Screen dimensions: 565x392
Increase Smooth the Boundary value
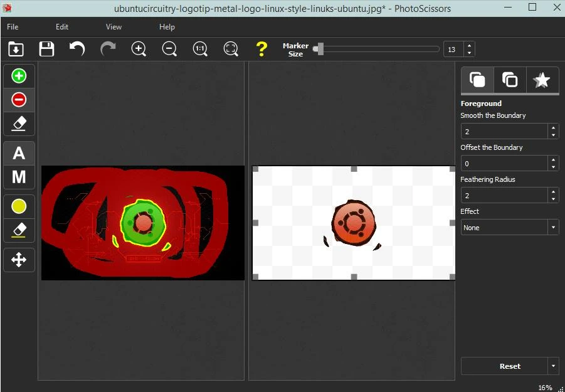point(554,128)
